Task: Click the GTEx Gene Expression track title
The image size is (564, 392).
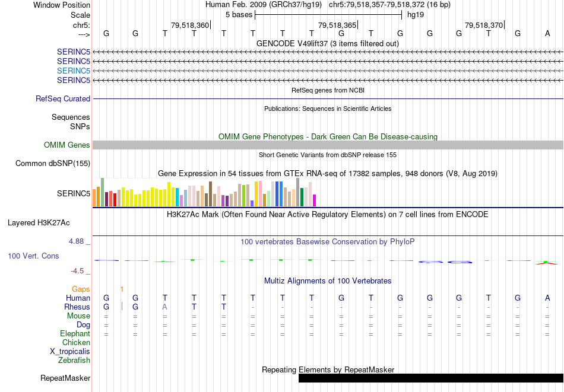Action: point(328,174)
